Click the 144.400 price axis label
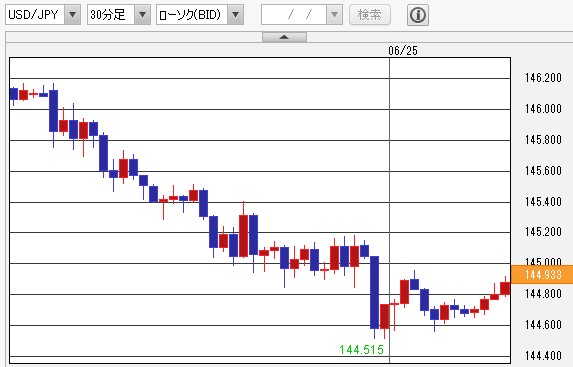 (543, 355)
